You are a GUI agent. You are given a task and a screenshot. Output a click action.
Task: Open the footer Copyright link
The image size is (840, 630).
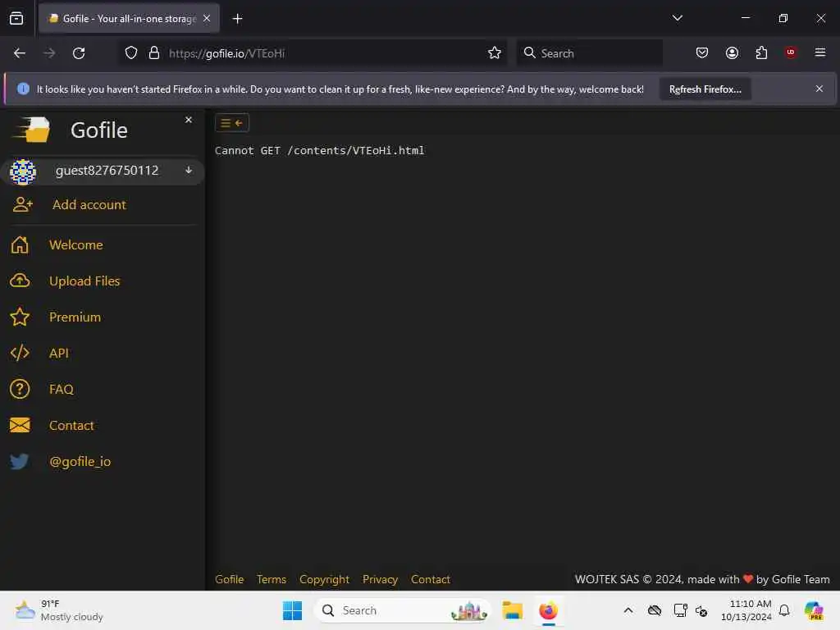pos(324,580)
